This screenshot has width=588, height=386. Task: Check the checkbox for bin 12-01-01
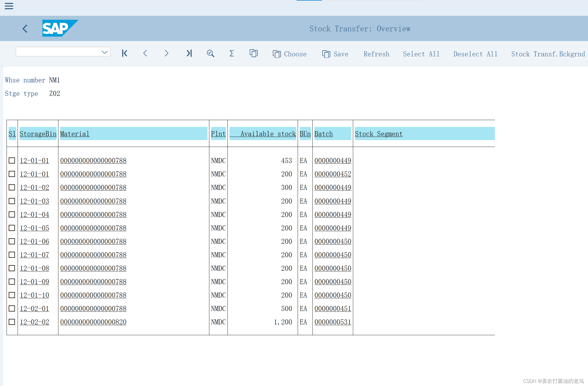tap(12, 160)
